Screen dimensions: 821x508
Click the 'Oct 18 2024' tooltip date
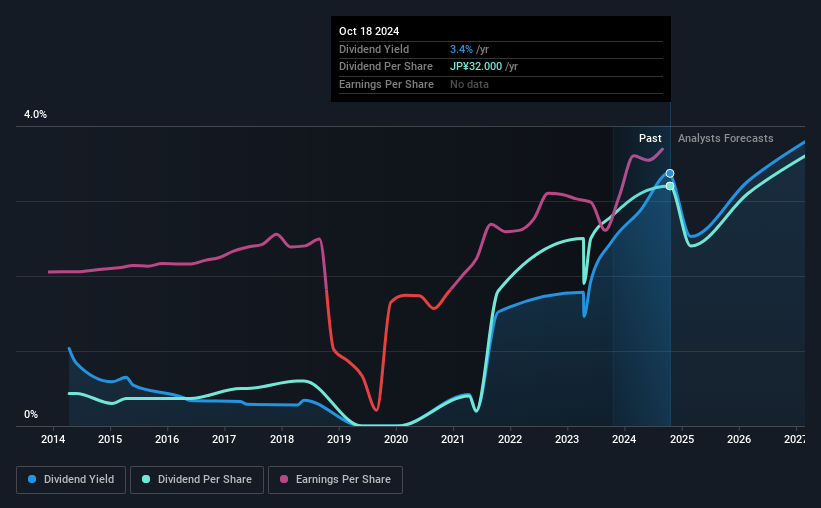pos(369,31)
